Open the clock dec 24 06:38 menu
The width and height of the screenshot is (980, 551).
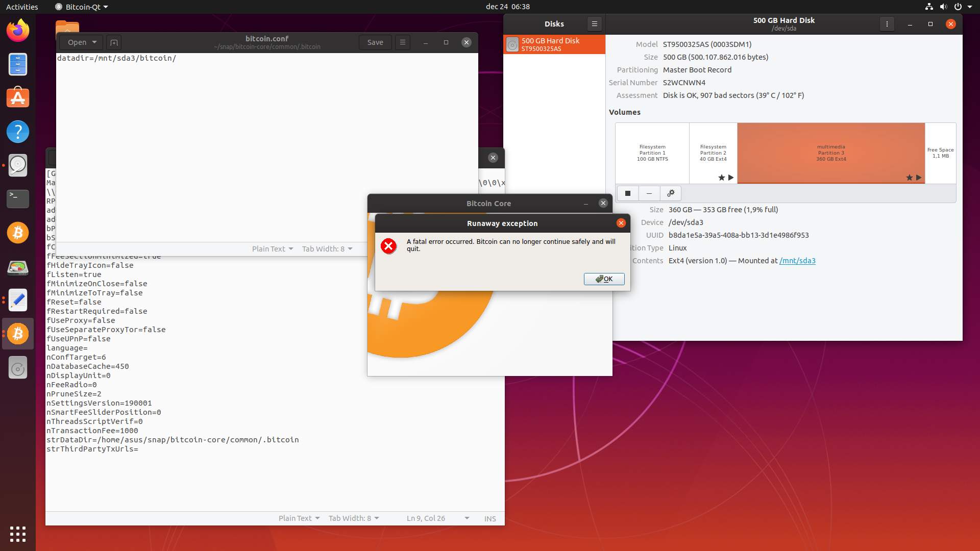508,7
